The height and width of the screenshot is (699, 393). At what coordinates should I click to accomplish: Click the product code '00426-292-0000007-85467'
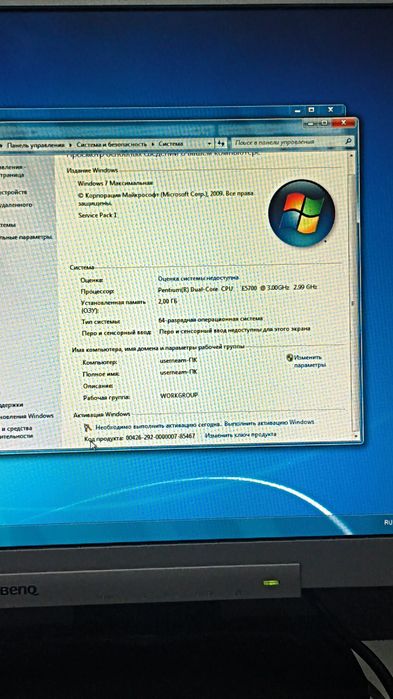click(x=160, y=437)
